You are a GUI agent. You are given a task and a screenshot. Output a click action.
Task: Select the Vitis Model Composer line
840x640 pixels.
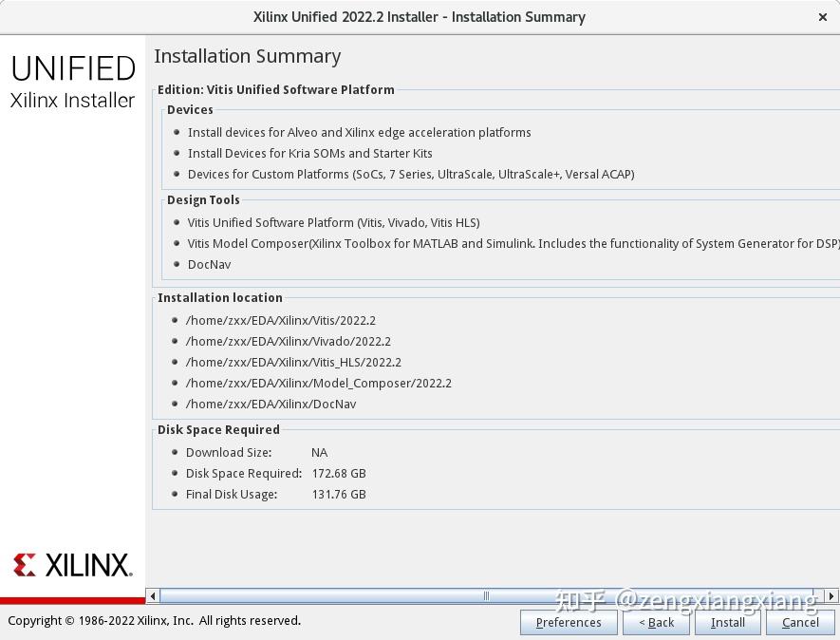point(513,243)
